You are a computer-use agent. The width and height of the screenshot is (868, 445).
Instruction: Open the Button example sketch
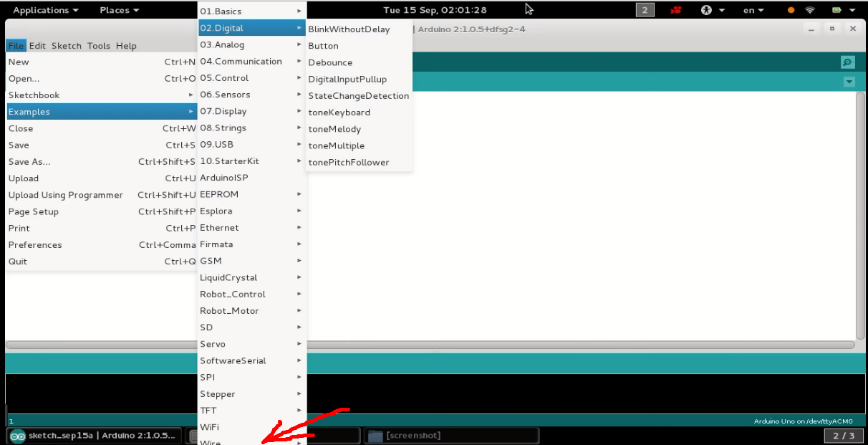[x=360, y=46]
